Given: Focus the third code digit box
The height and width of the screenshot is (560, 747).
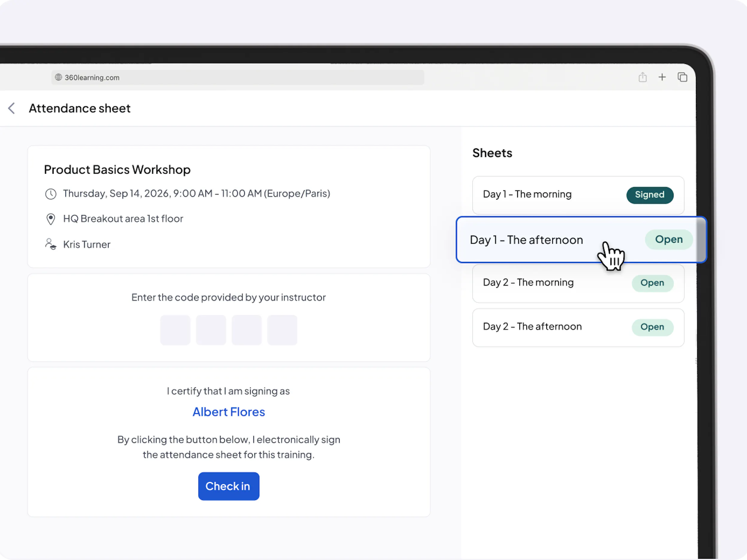Looking at the screenshot, I should [x=247, y=330].
